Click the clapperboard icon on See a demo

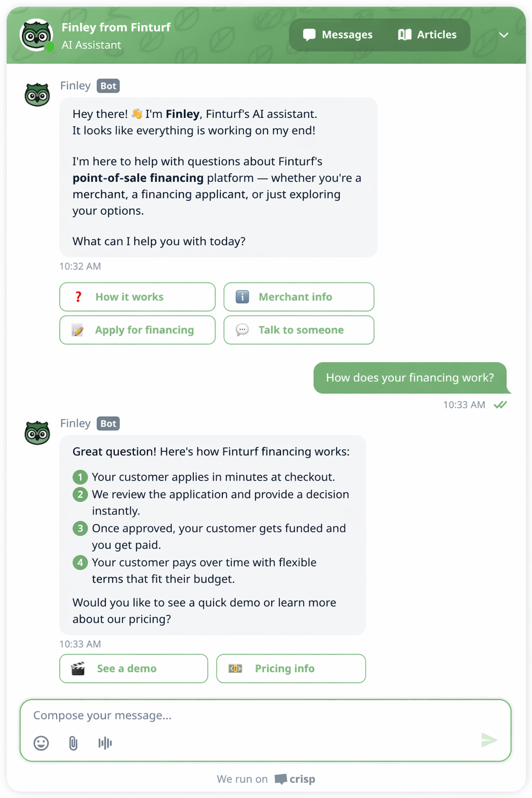(78, 668)
